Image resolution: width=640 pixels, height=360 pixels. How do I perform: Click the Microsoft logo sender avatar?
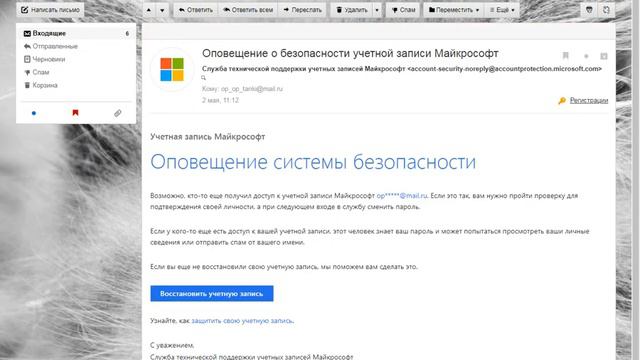tap(172, 69)
